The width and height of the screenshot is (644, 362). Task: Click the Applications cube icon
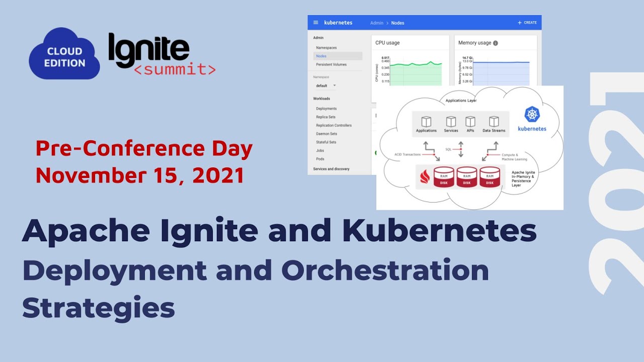pyautogui.click(x=426, y=122)
